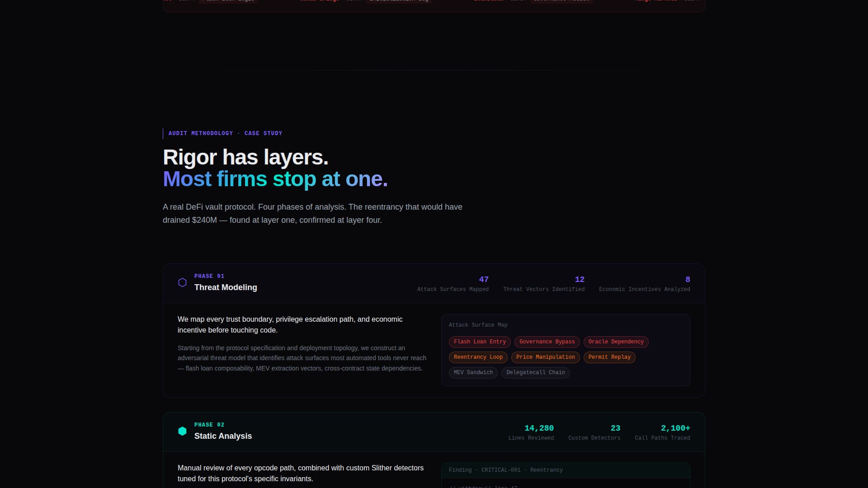Click the 'We map every trust boundary' paragraph
Viewport: 868px width, 488px height.
click(290, 324)
